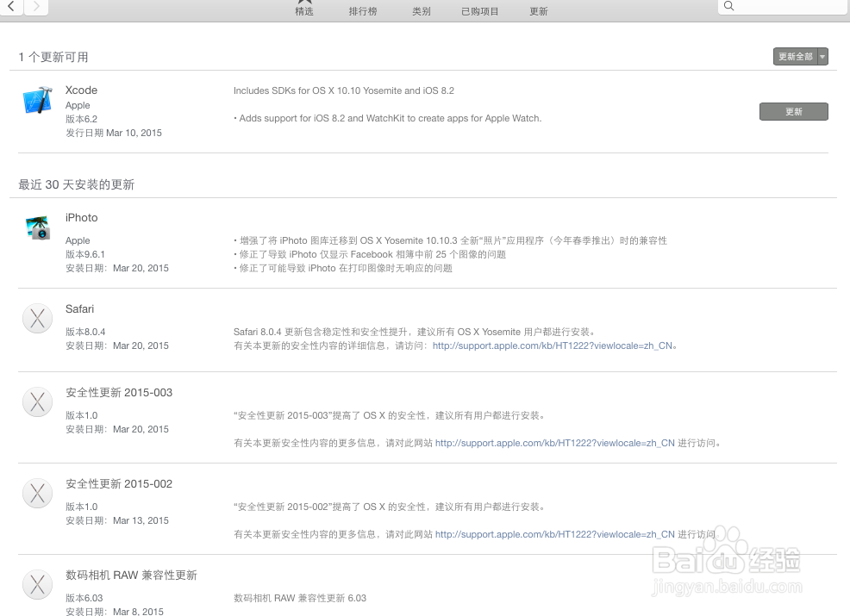The image size is (850, 616).
Task: Open the 精选 featured tab
Action: coord(304,9)
